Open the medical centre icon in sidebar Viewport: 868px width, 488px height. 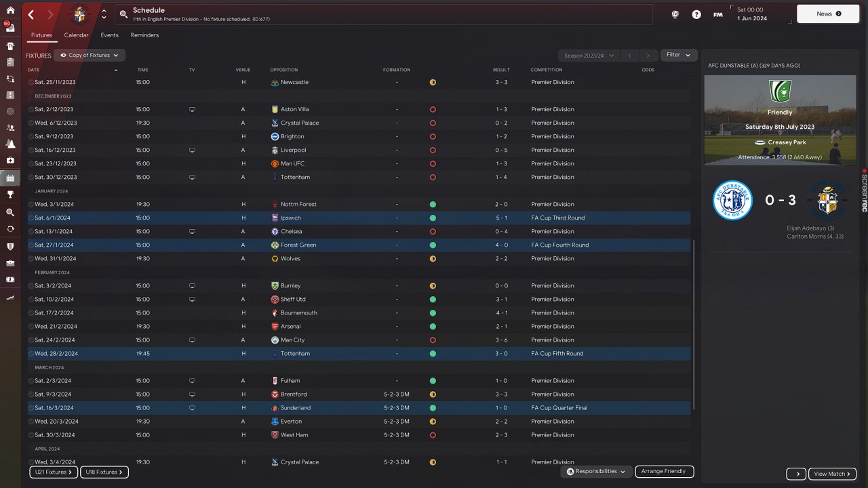click(9, 161)
